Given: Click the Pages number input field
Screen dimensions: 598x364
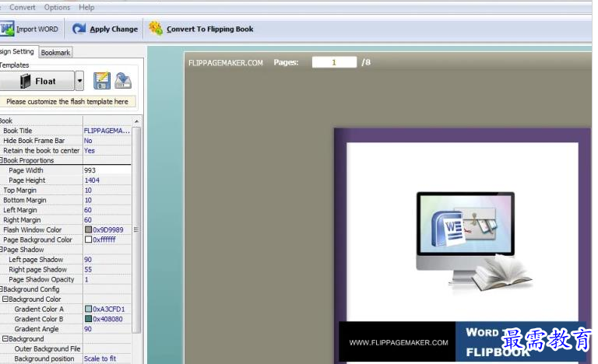Looking at the screenshot, I should [x=334, y=62].
